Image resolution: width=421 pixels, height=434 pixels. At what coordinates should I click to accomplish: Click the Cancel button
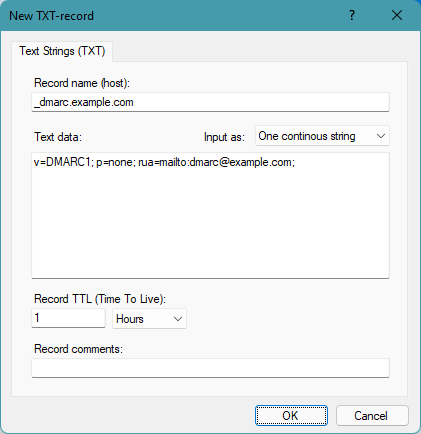(x=372, y=415)
